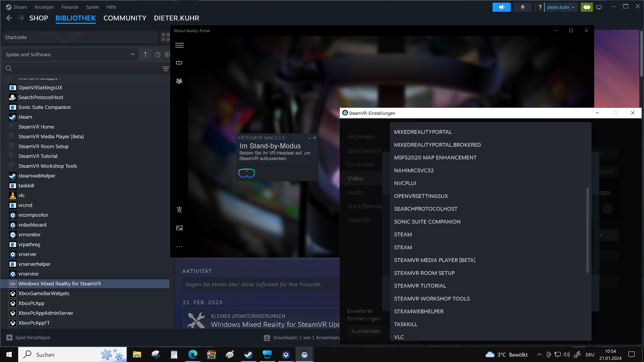Image resolution: width=644 pixels, height=362 pixels.
Task: Click the headset status icon in SteamVR window
Action: tap(247, 173)
